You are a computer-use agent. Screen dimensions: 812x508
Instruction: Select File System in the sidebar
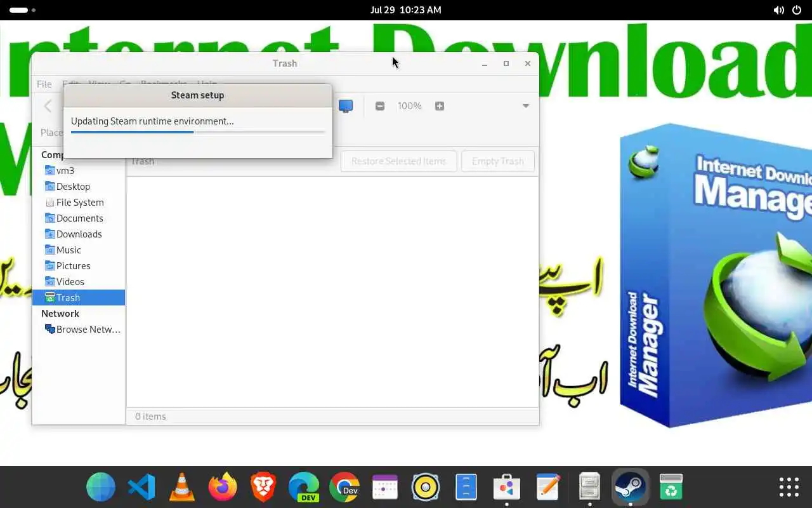point(79,202)
